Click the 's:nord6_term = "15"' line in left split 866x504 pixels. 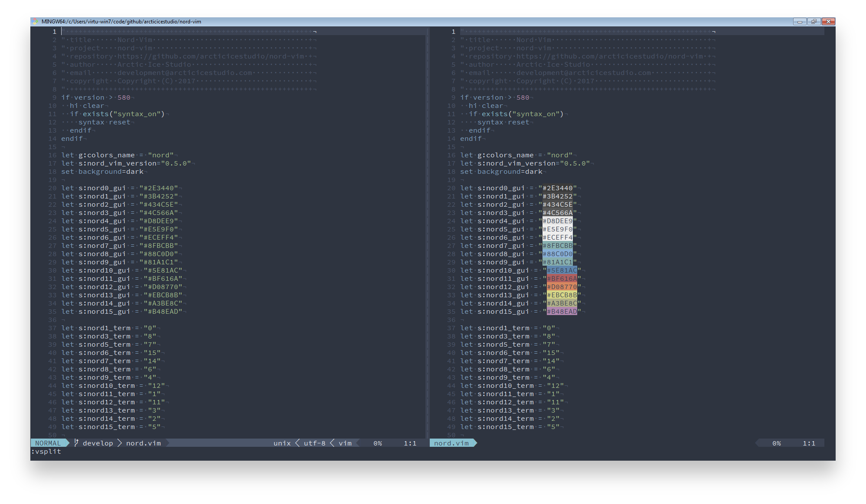(111, 353)
